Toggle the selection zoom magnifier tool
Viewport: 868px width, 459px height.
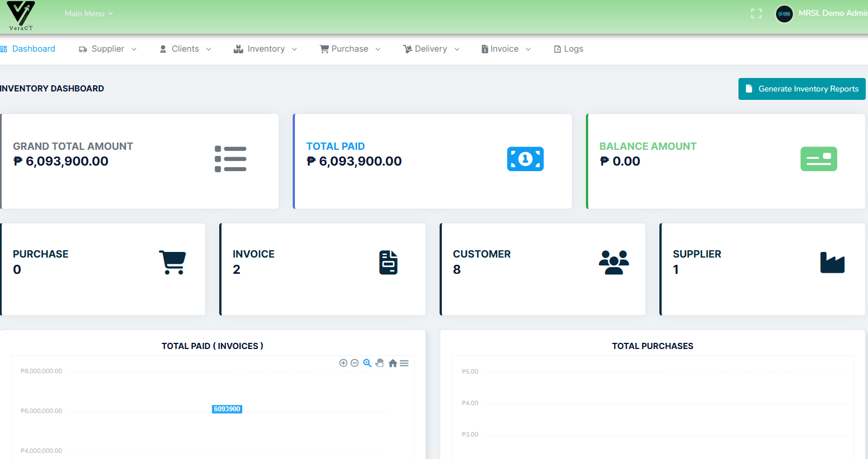pyautogui.click(x=367, y=363)
